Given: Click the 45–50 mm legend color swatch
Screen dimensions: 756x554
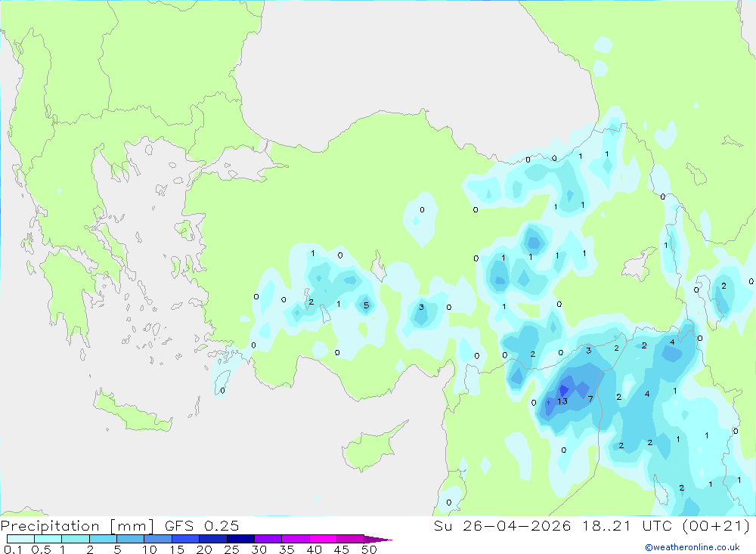Looking at the screenshot, I should tap(351, 539).
